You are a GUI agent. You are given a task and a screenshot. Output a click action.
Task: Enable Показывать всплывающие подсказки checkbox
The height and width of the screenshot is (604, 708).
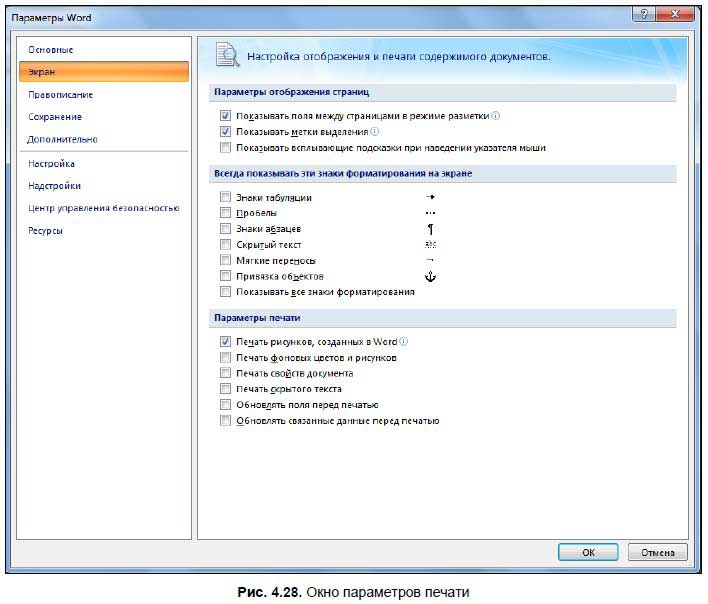[225, 147]
